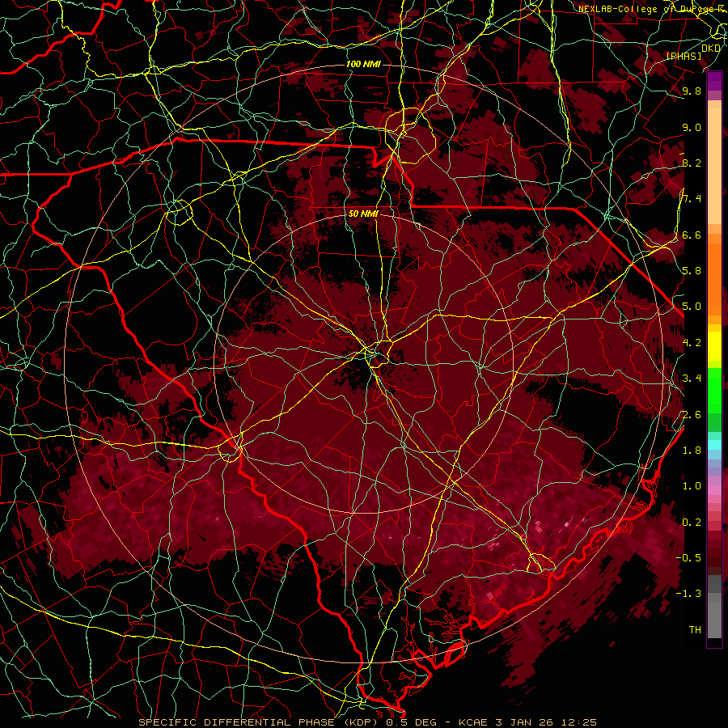728x728 pixels.
Task: Click the 50 NMI range ring label
Action: [363, 214]
